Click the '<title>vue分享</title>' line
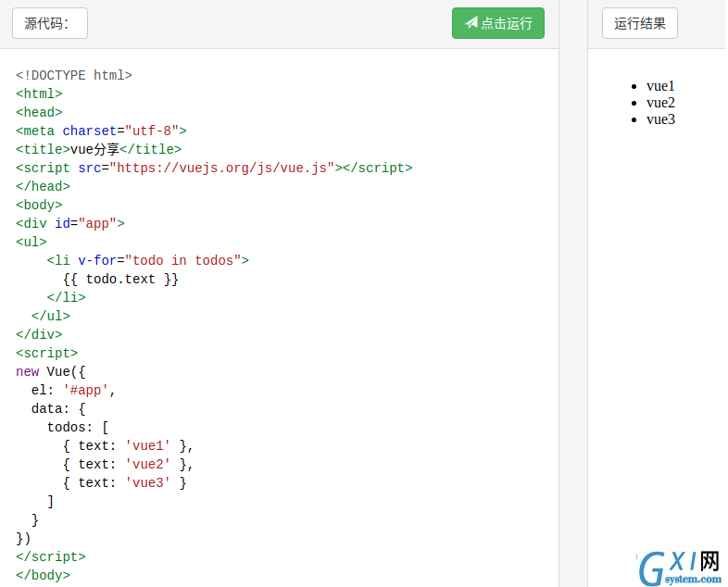This screenshot has width=728, height=587. point(98,149)
